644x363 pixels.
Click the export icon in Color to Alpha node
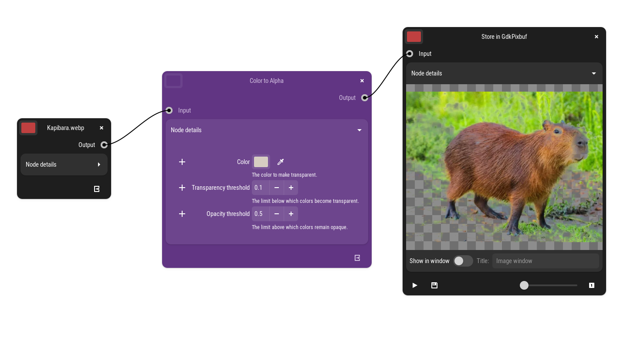(357, 258)
